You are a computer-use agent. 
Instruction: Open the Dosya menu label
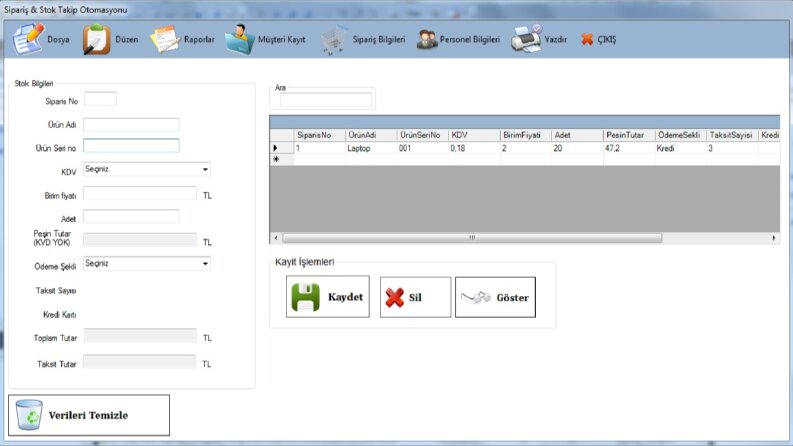coord(58,39)
